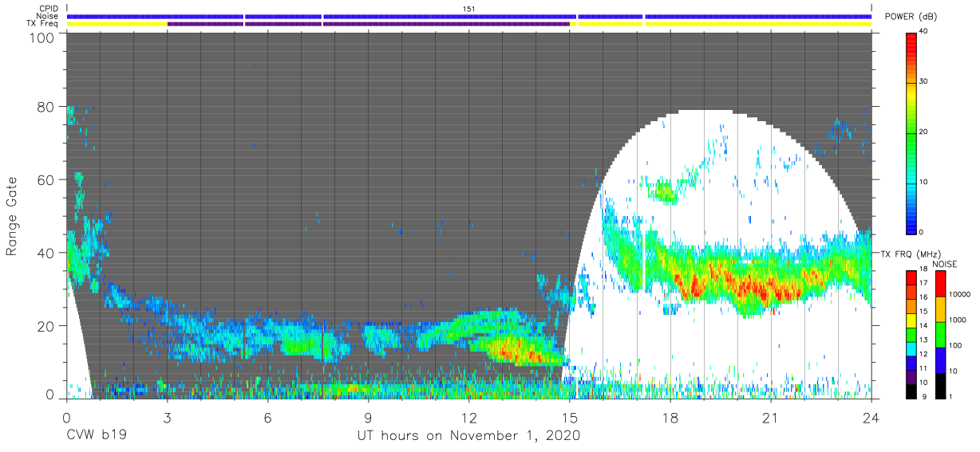
Task: Select the 15 tick on the UT hours axis
Action: click(x=569, y=417)
